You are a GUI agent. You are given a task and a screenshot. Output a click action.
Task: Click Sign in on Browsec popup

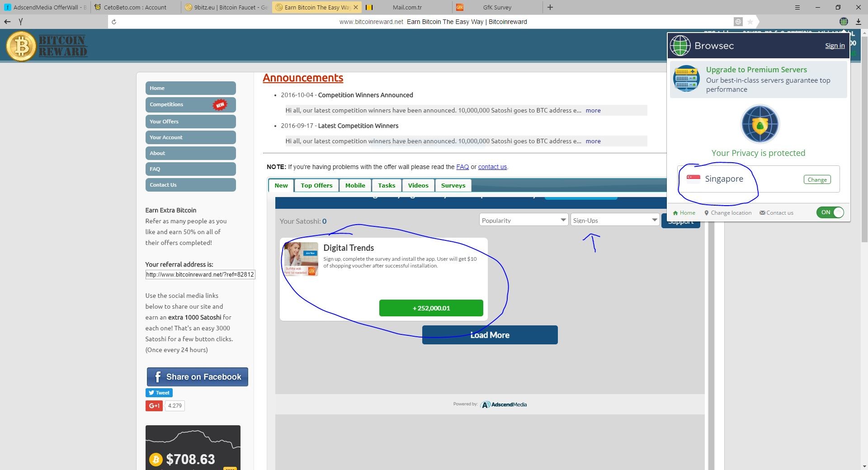click(835, 46)
